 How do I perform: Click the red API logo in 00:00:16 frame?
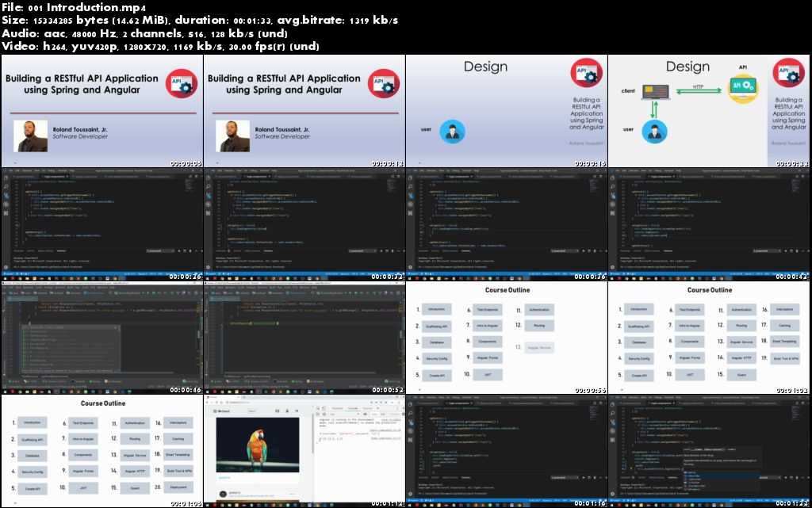pyautogui.click(x=587, y=72)
